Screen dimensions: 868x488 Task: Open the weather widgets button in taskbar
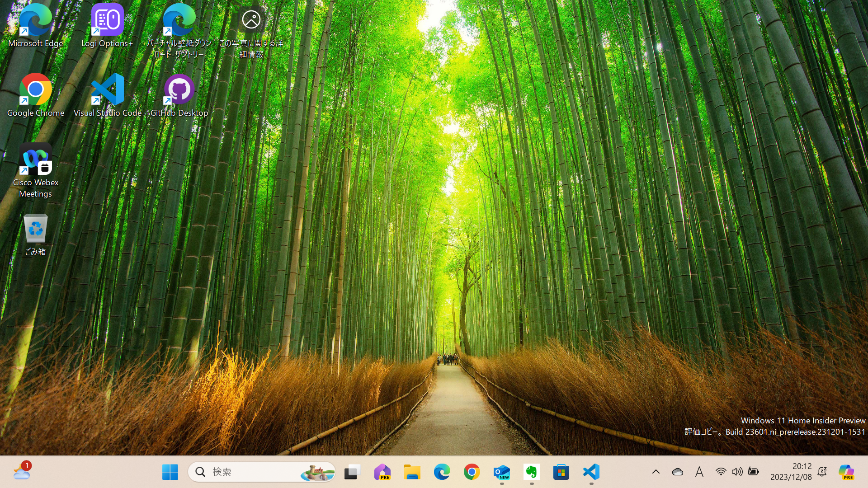coord(22,472)
